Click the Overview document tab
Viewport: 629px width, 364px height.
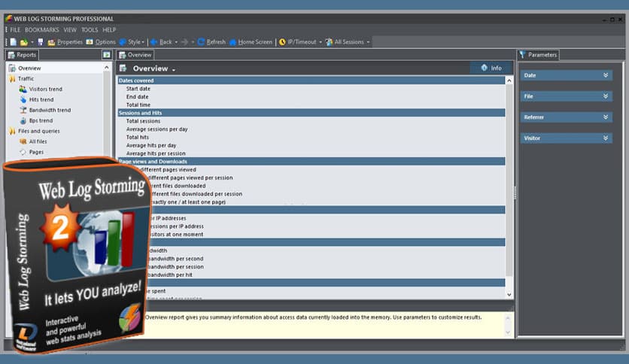pos(135,55)
